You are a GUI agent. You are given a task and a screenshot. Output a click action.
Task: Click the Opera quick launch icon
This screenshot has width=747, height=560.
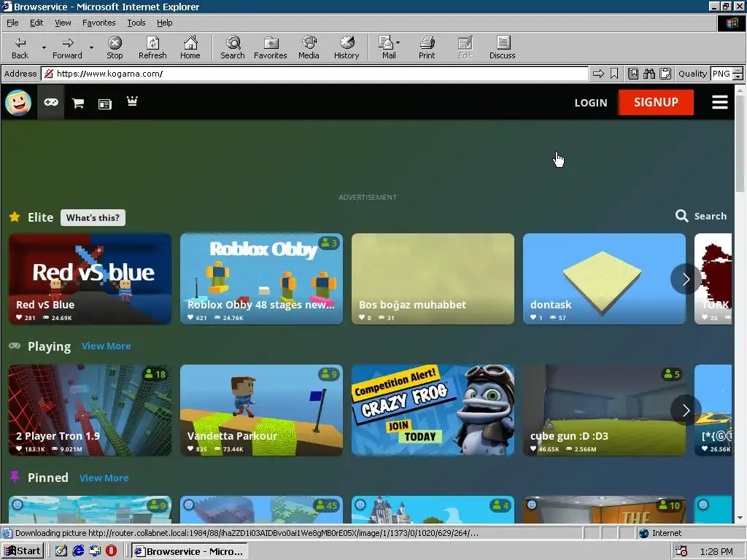click(111, 551)
